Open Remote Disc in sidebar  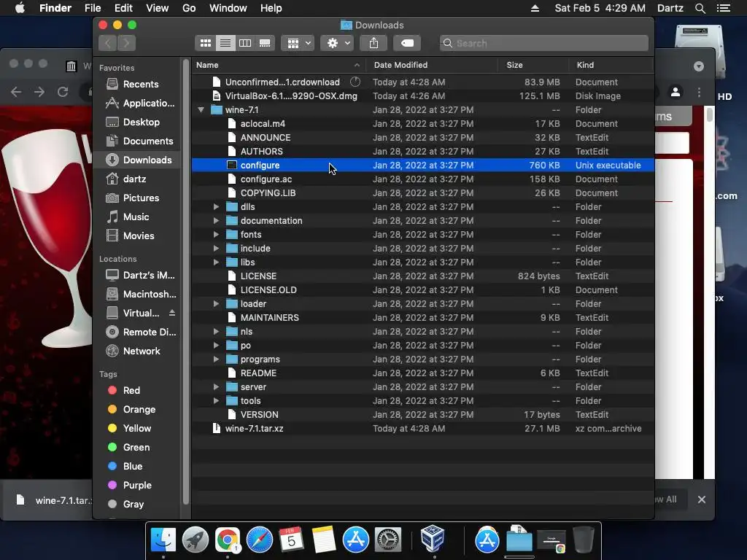(138, 332)
